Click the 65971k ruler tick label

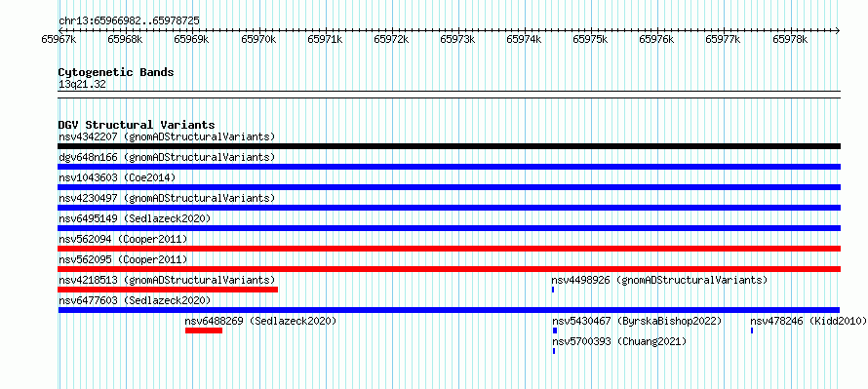[x=325, y=39]
